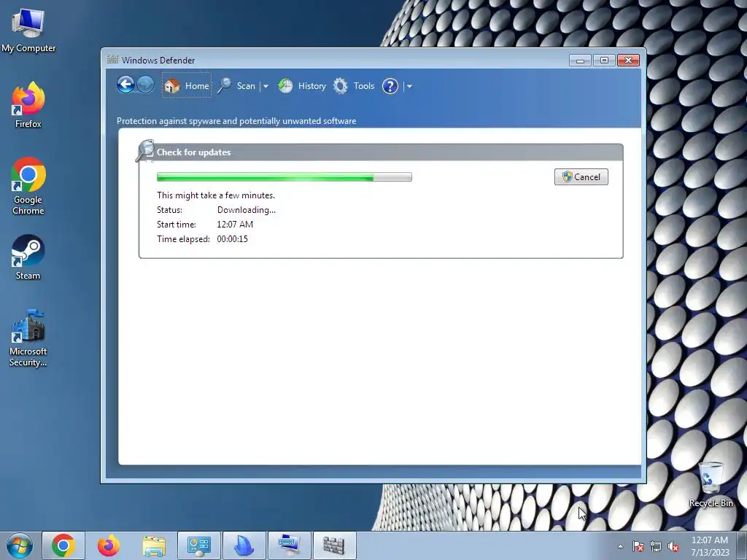Screen dimensions: 747x560
Task: Click the forward navigation arrow in Defender
Action: [x=146, y=85]
